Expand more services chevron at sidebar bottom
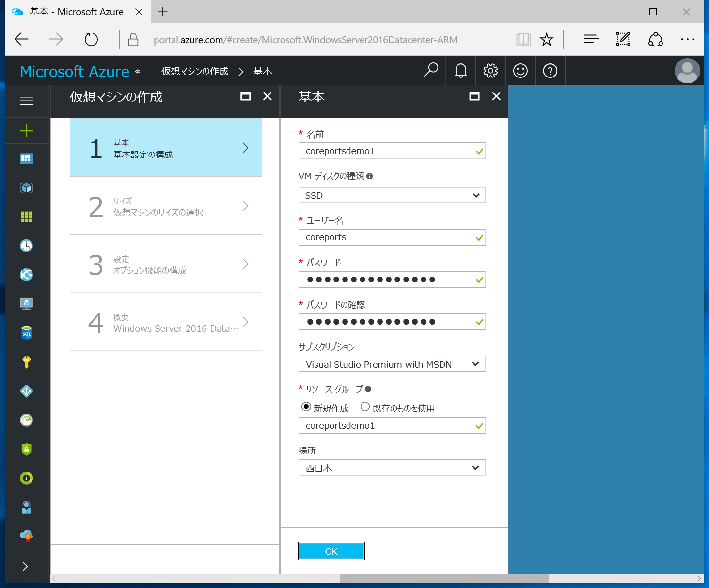This screenshot has height=588, width=709. tap(25, 566)
